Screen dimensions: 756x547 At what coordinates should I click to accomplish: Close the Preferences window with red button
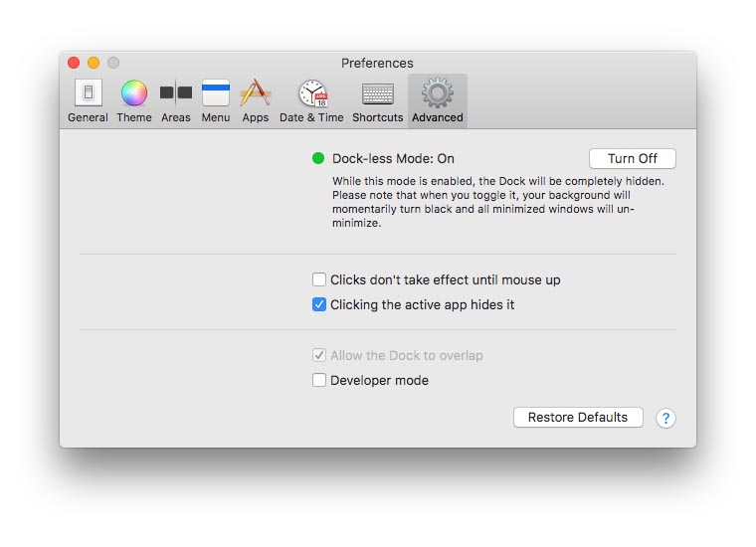coord(74,63)
